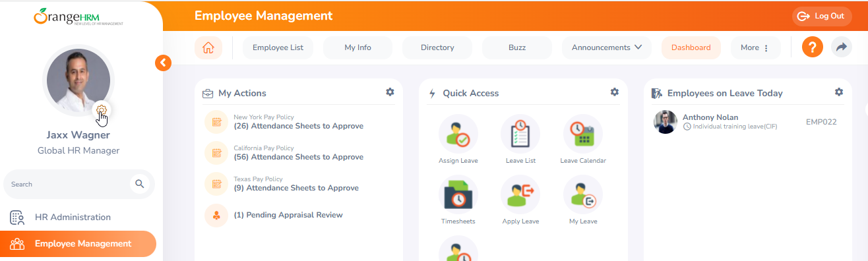Click the lightning icon beside Quick Access
Screen dimensions: 868x261
[x=432, y=94]
